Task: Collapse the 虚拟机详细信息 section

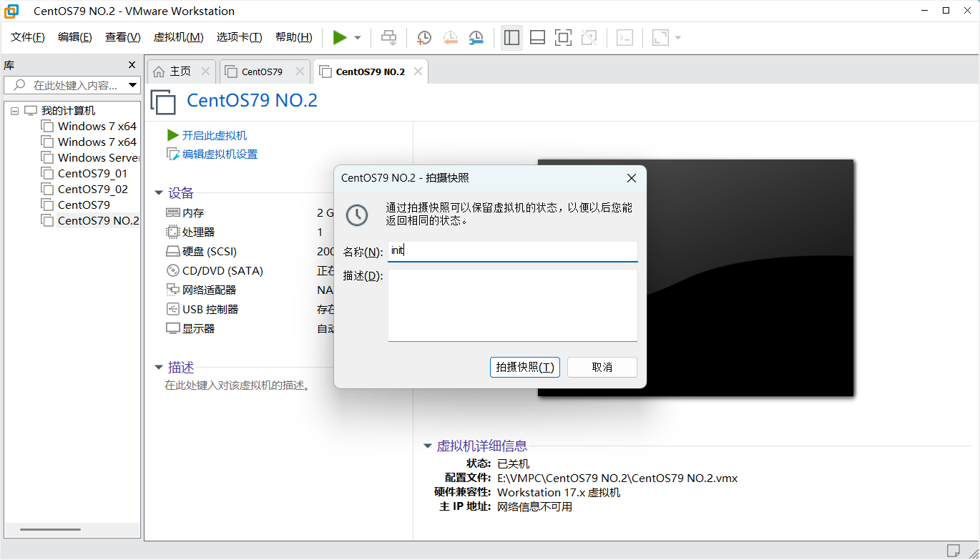Action: pos(428,446)
